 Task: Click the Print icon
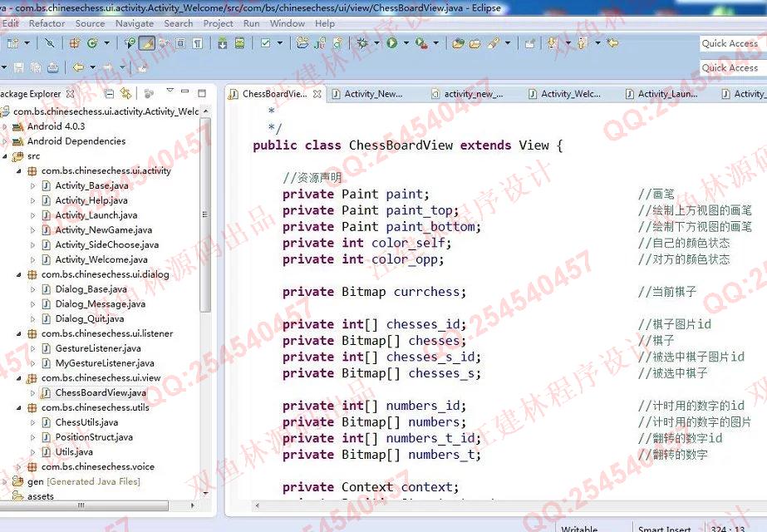point(53,67)
